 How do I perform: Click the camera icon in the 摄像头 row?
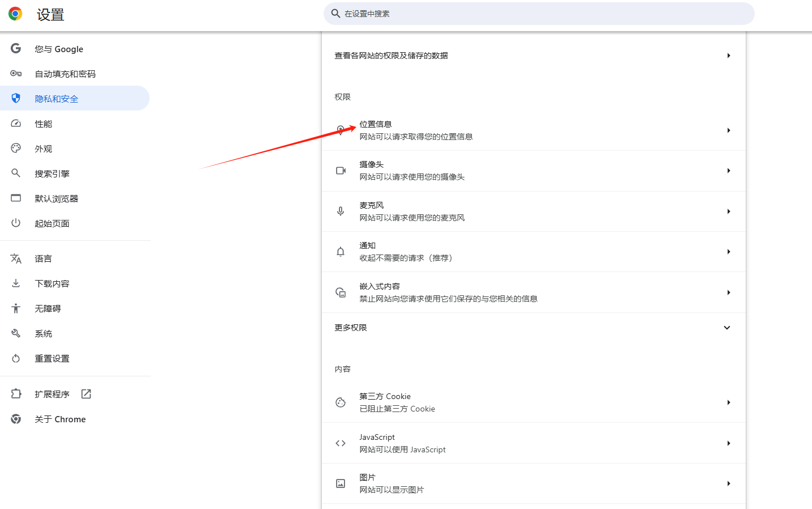341,171
